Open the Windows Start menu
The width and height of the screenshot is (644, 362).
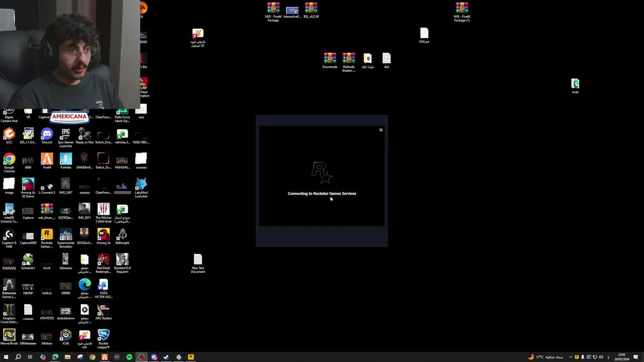[6, 357]
